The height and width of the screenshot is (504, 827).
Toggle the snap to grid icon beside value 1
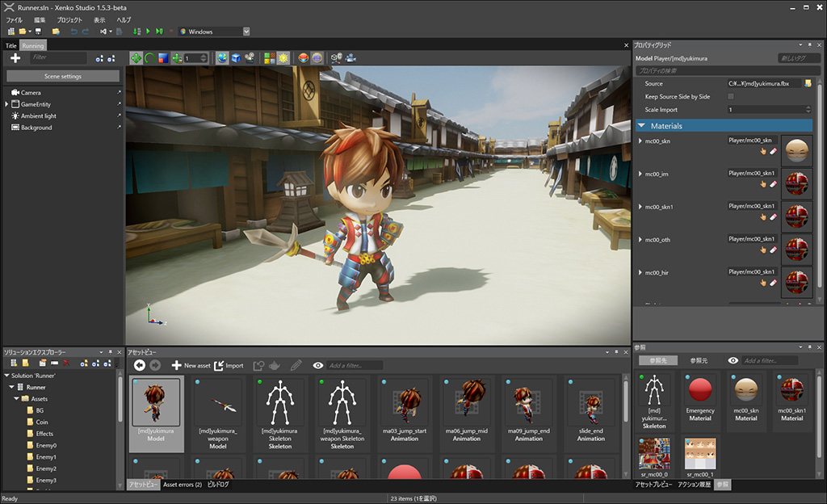click(177, 58)
